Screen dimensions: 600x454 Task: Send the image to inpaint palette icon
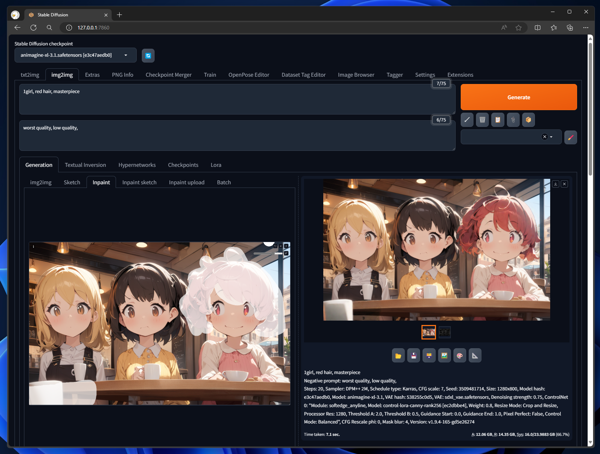click(460, 356)
